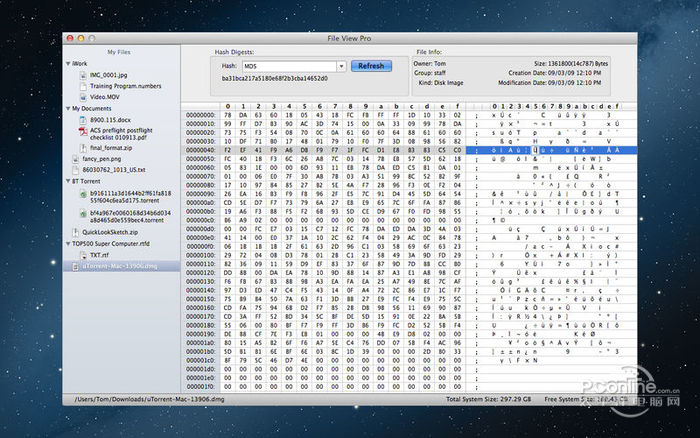
Task: Select uTorrent-Mac-13906.dmg in the file list
Action: point(120,266)
